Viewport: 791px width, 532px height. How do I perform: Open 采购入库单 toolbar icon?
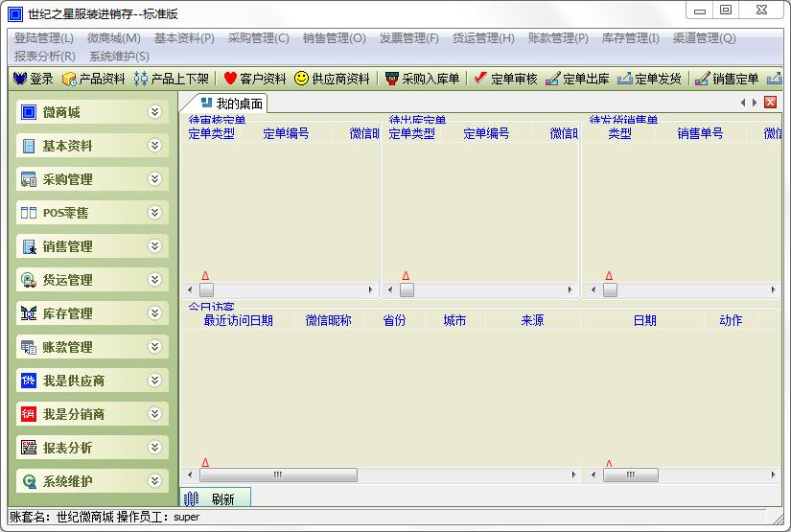click(391, 79)
